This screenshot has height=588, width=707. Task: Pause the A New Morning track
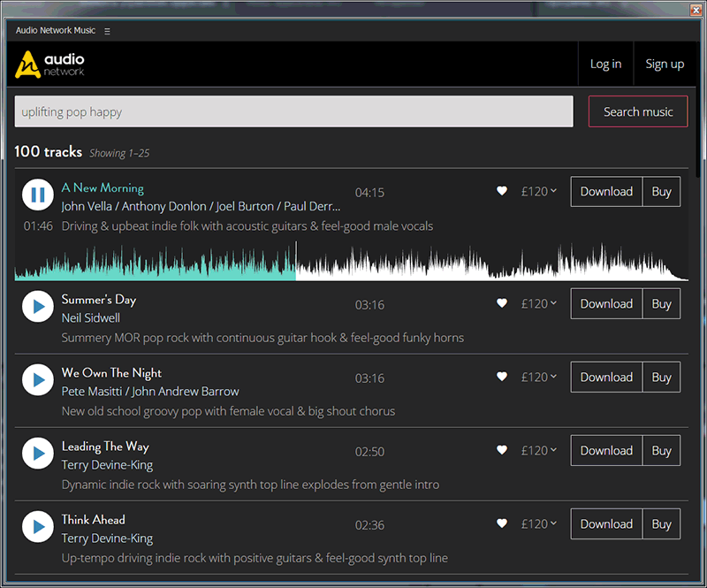click(38, 195)
